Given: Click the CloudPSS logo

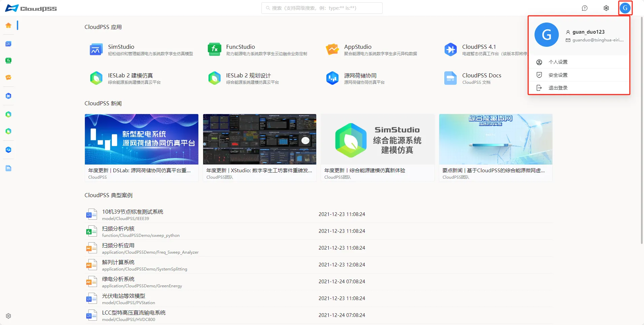Looking at the screenshot, I should (x=31, y=8).
